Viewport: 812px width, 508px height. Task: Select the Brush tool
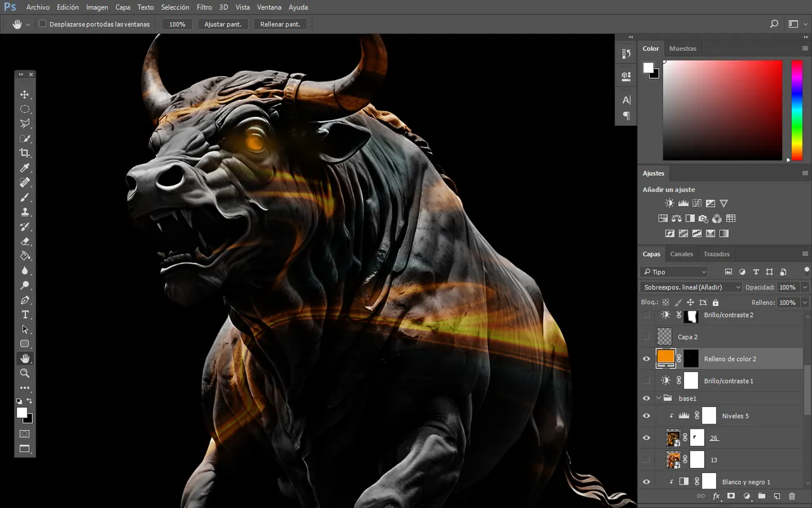[25, 197]
